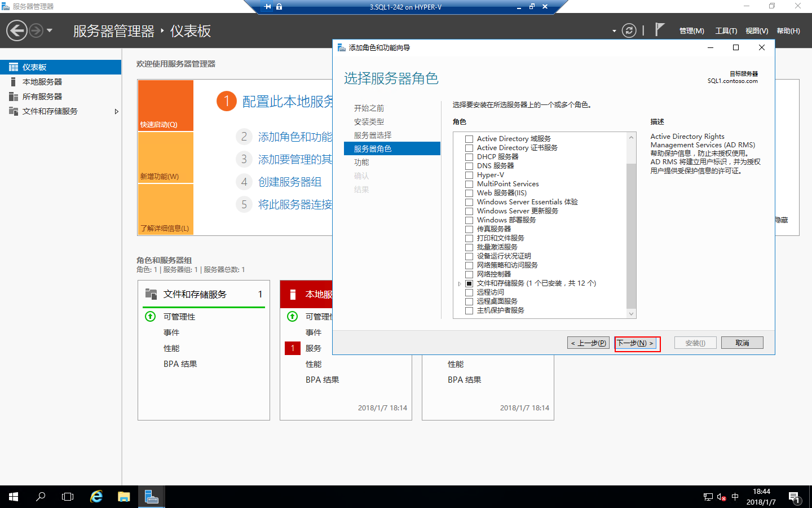
Task: Click the 隐藏 link in welcome panel
Action: (782, 220)
